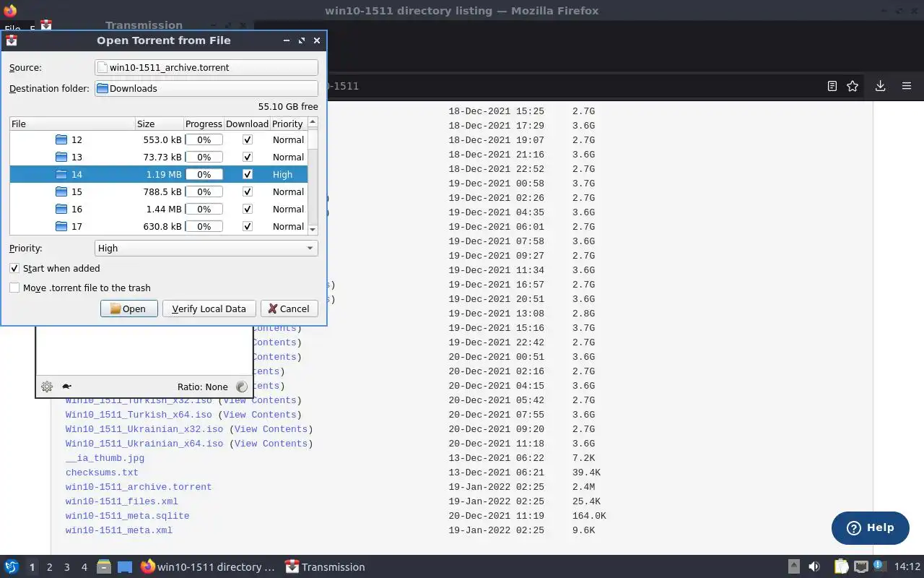Open Firefox downloads panel icon
The width and height of the screenshot is (924, 578).
[880, 86]
